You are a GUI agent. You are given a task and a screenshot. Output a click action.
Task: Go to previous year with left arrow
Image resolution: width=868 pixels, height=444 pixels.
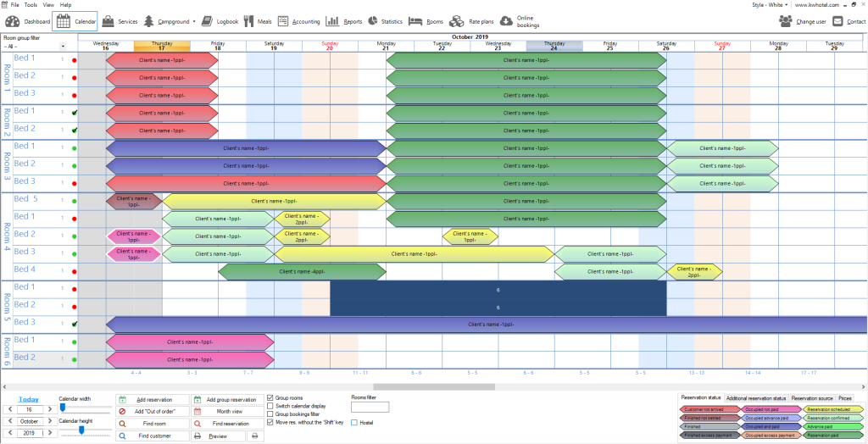8,434
